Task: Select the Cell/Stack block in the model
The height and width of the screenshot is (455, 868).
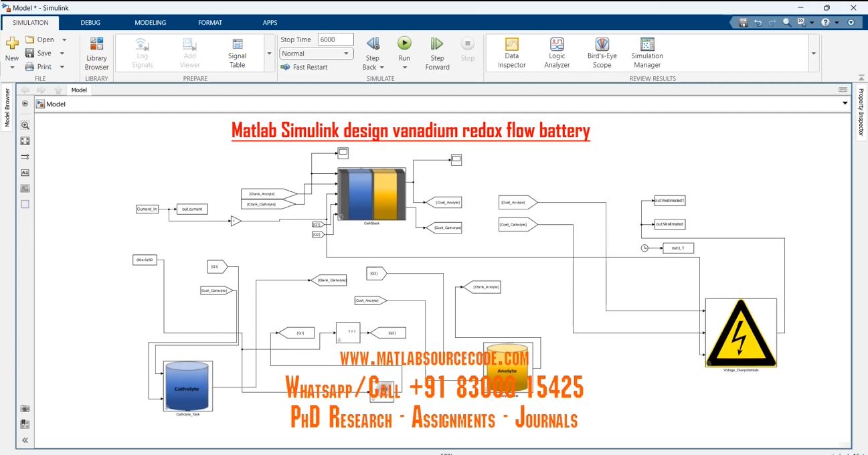Action: point(371,194)
